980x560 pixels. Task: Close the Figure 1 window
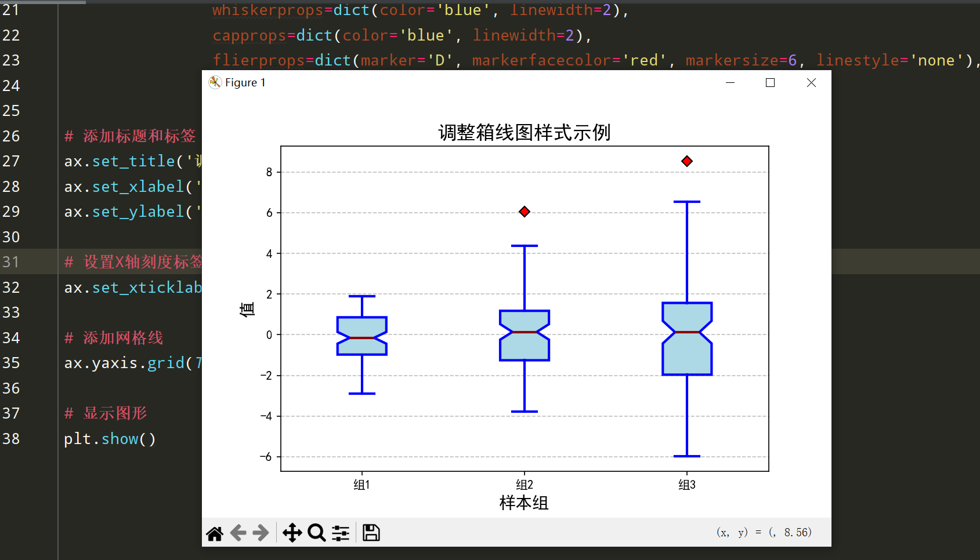coord(811,82)
